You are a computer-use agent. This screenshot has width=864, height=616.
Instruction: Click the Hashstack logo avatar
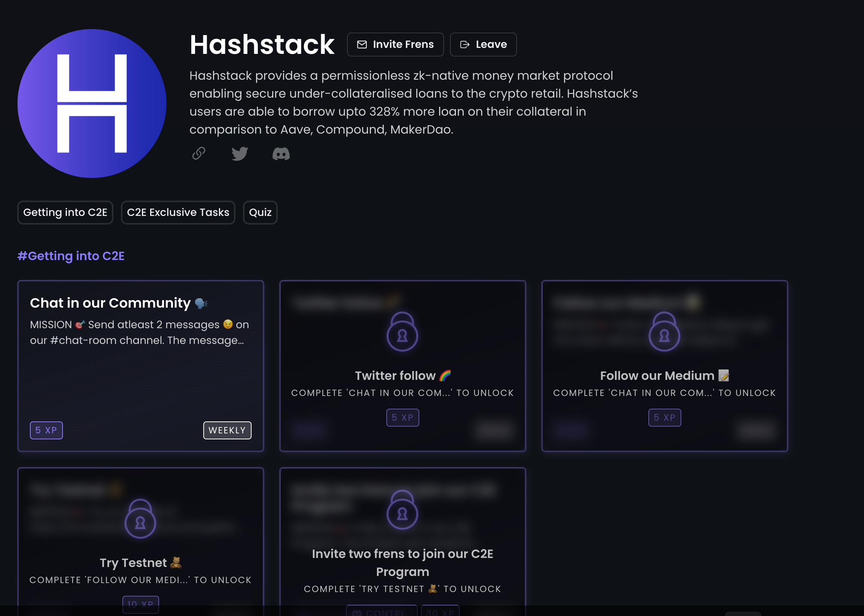[x=92, y=103]
